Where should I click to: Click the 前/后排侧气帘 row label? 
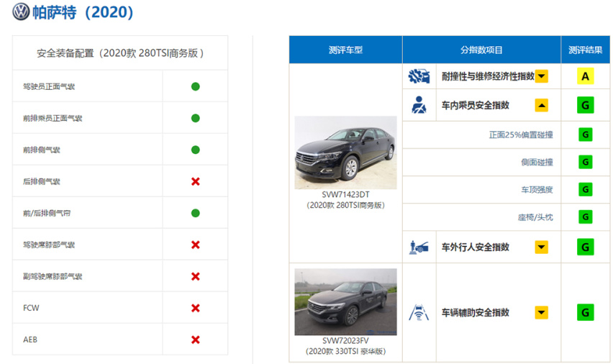(47, 214)
